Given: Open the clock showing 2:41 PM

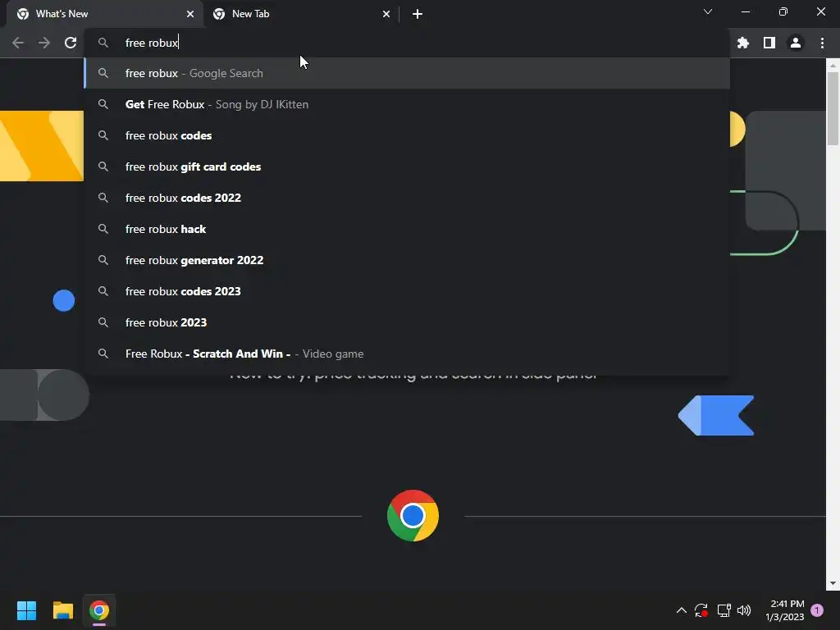Looking at the screenshot, I should point(785,610).
